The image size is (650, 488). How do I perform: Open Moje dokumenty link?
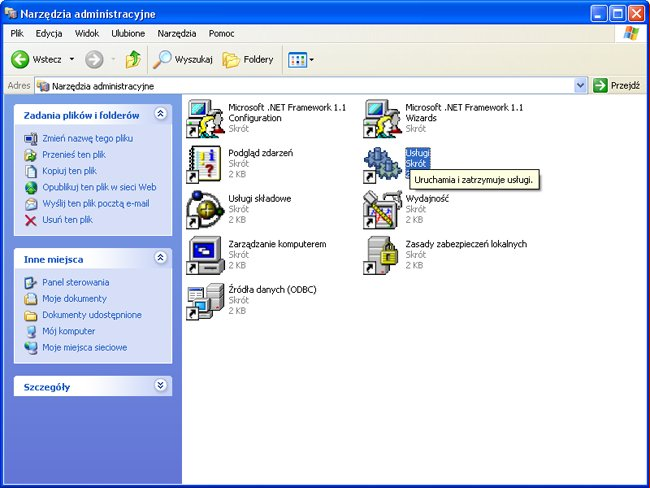74,299
